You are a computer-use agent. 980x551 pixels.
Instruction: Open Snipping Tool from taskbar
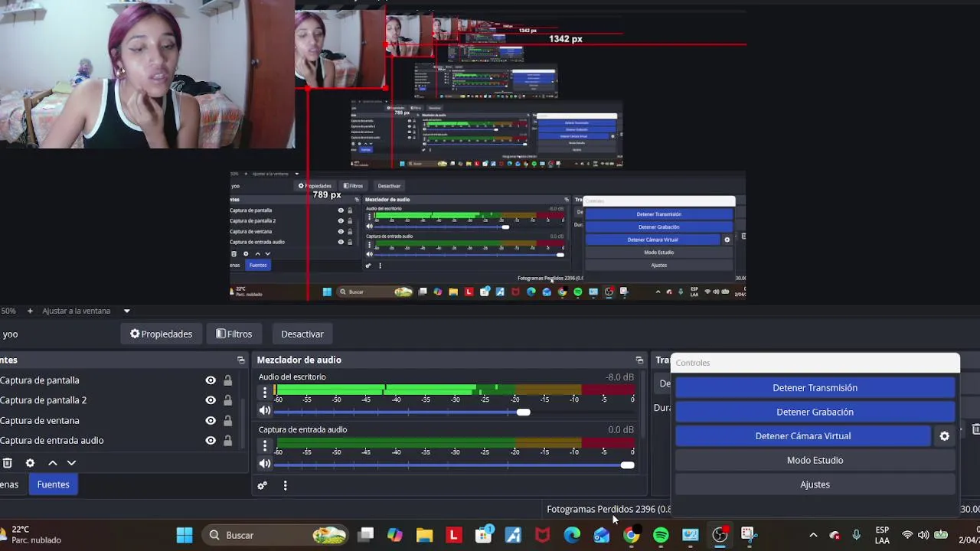749,535
